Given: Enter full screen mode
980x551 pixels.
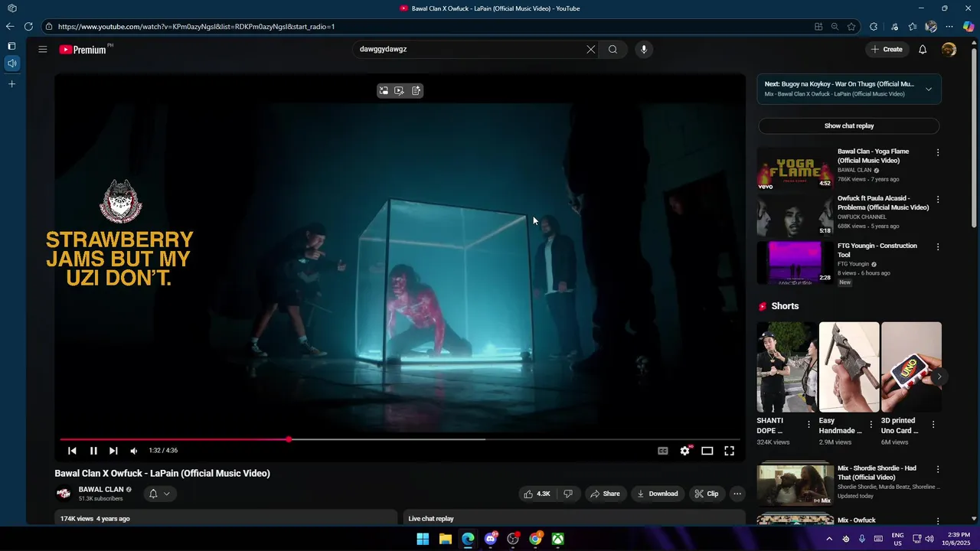Looking at the screenshot, I should [x=730, y=451].
